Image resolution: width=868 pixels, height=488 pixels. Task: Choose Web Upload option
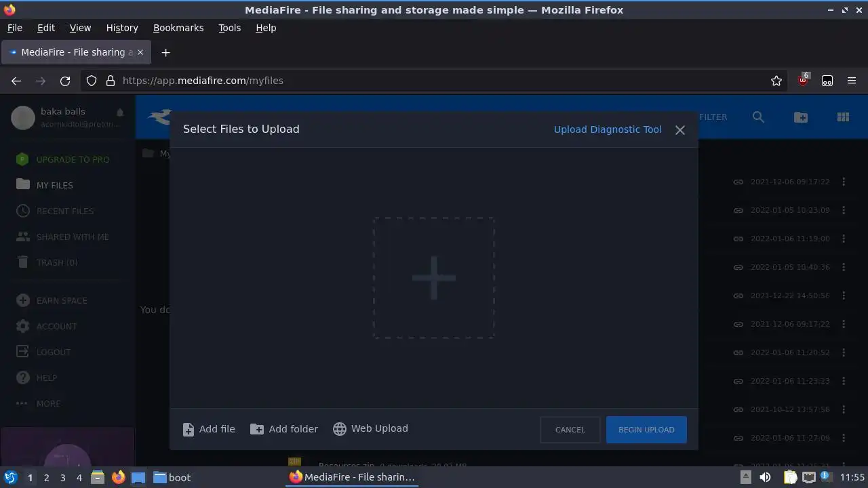[x=370, y=429]
